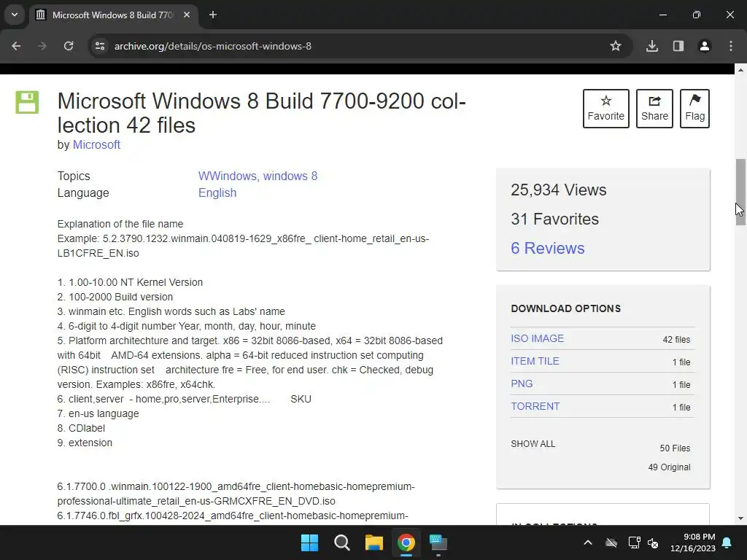747x560 pixels.
Task: Click the Share button
Action: (654, 109)
